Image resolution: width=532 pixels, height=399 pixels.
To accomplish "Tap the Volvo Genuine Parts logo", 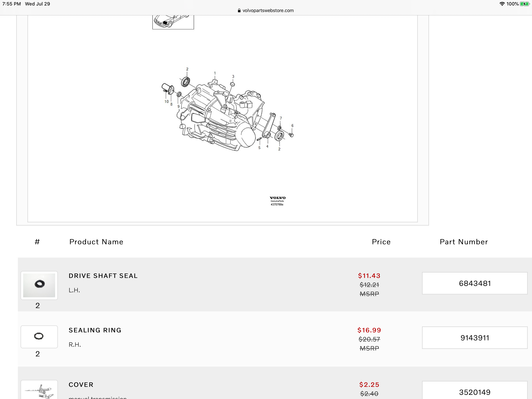I will 277,201.
